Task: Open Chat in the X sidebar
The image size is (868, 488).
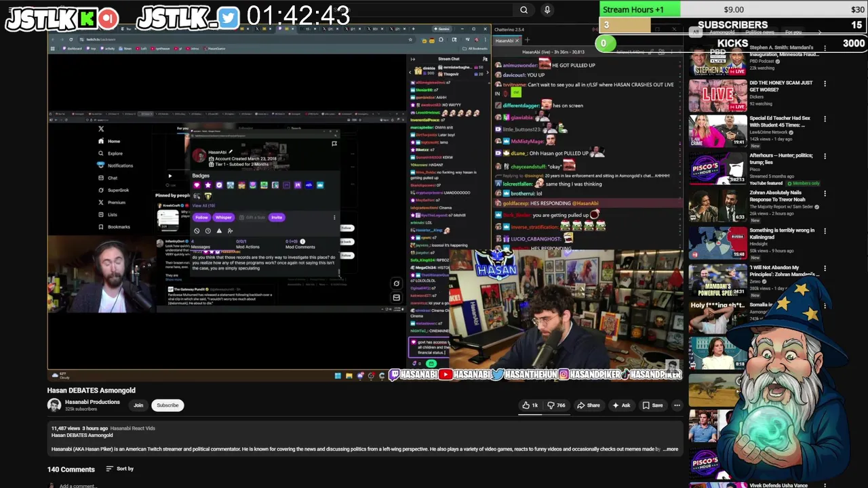Action: [108, 178]
